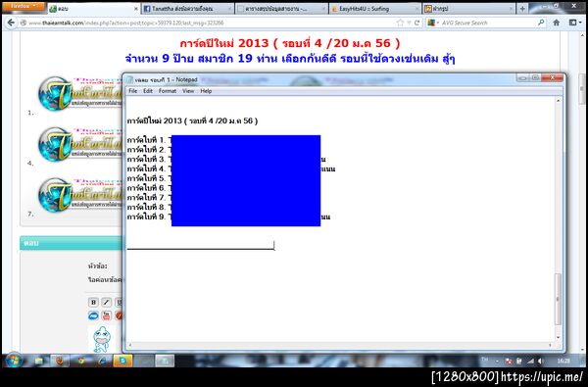Open the orange Firefox menu button
The height and width of the screenshot is (387, 588).
[x=24, y=6]
